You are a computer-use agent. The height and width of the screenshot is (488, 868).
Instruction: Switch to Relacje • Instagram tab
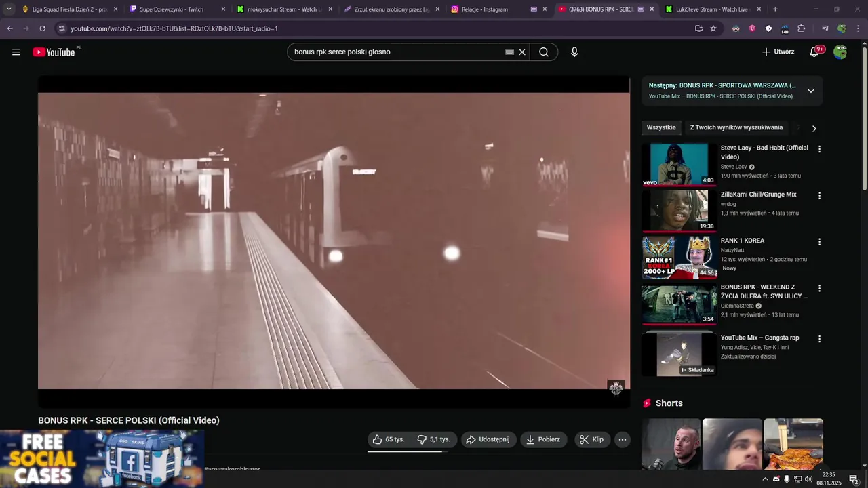498,9
